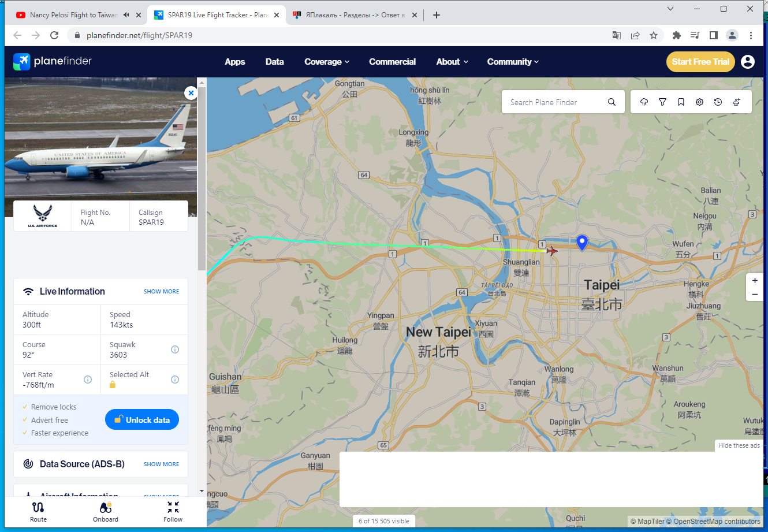Expand the Community dropdown menu
This screenshot has height=532, width=768.
tap(513, 62)
